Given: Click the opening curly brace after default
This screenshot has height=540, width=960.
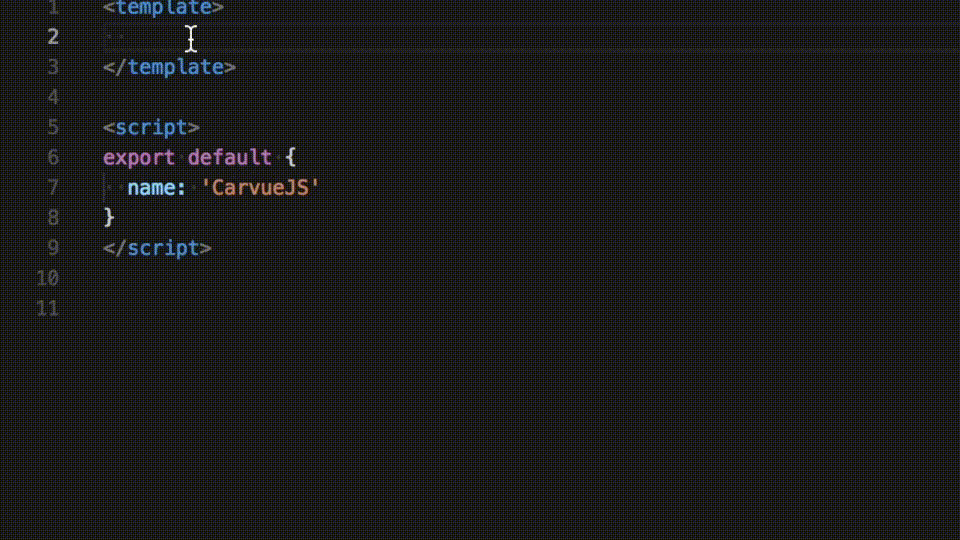Looking at the screenshot, I should tap(290, 157).
